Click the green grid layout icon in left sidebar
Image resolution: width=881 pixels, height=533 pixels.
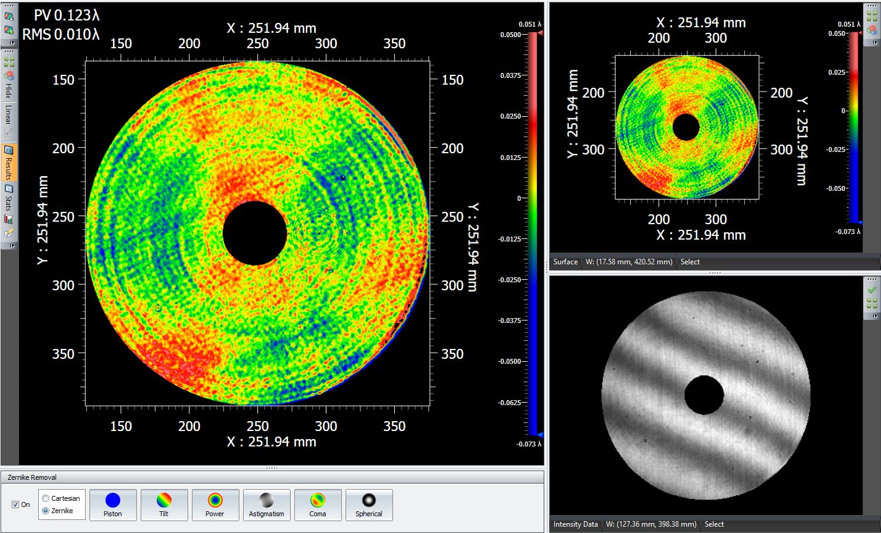coord(8,61)
